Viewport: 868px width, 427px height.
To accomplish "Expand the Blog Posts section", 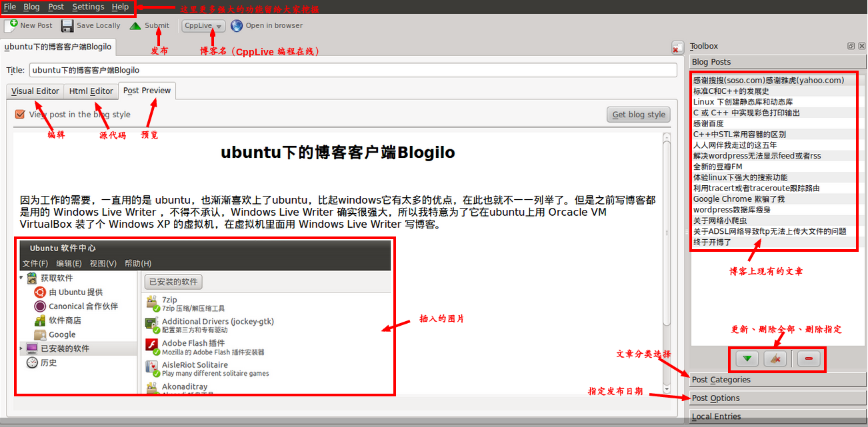I will (x=778, y=62).
